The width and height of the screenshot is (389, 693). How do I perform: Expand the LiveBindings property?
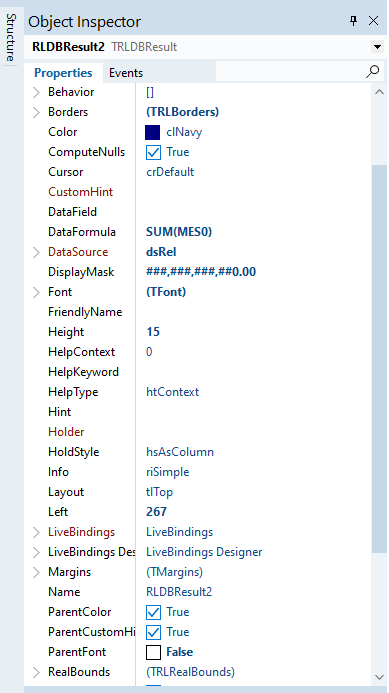pyautogui.click(x=36, y=532)
